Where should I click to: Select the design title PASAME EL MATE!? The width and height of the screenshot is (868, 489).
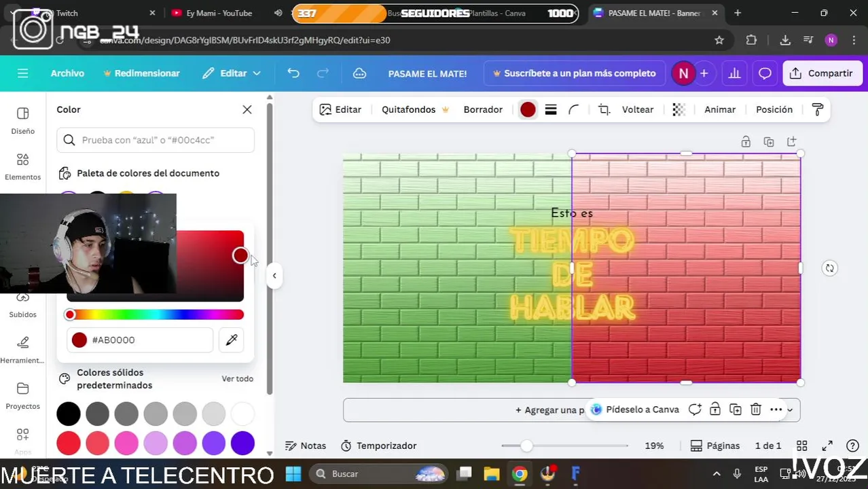tap(427, 73)
